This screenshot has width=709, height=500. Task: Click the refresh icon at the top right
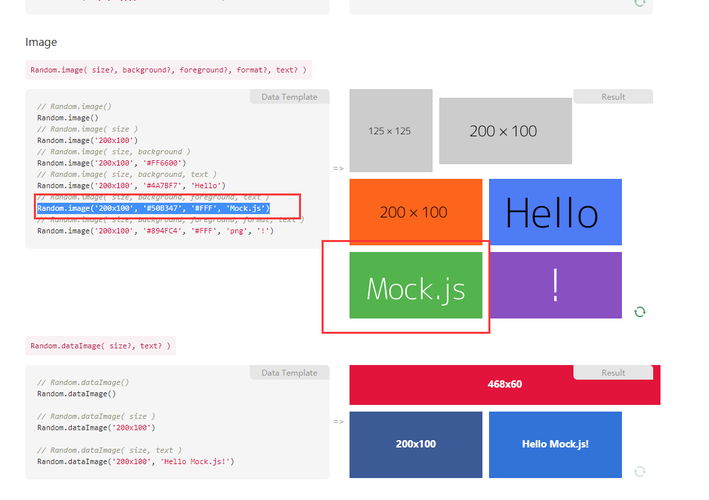pyautogui.click(x=640, y=3)
